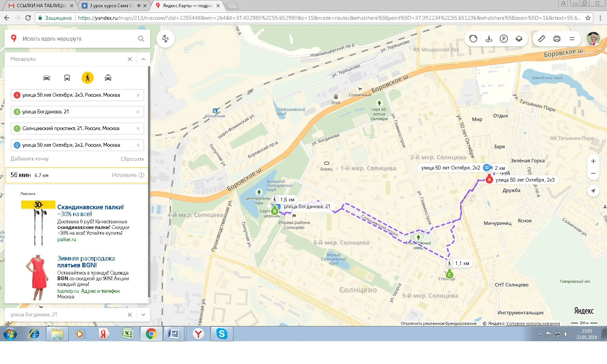Image resolution: width=607 pixels, height=364 pixels.
Task: Open the Windows Start menu
Action: [10, 334]
